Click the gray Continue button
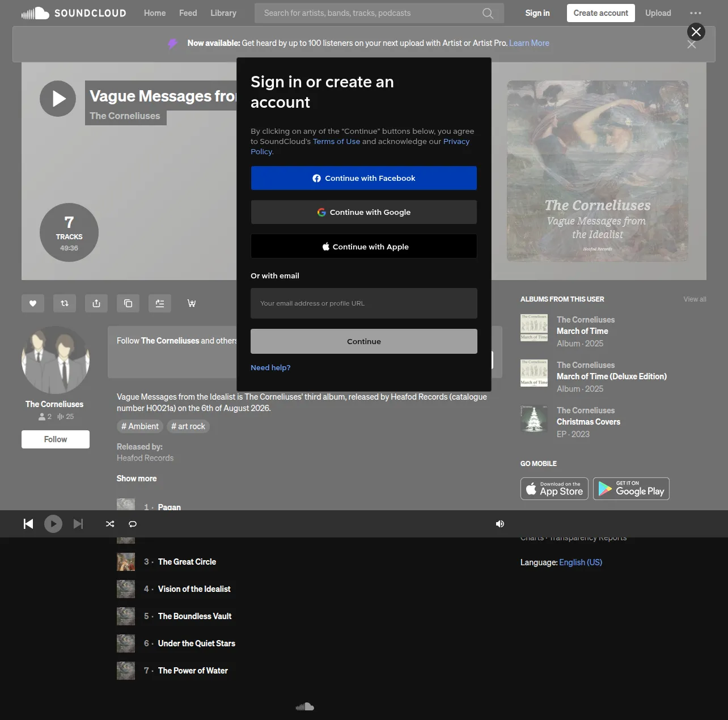728x720 pixels. click(364, 341)
